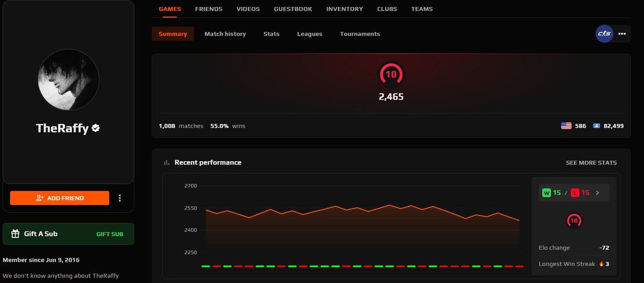The width and height of the screenshot is (644, 283).
Task: Click the 2,465 Elo value
Action: tap(391, 97)
